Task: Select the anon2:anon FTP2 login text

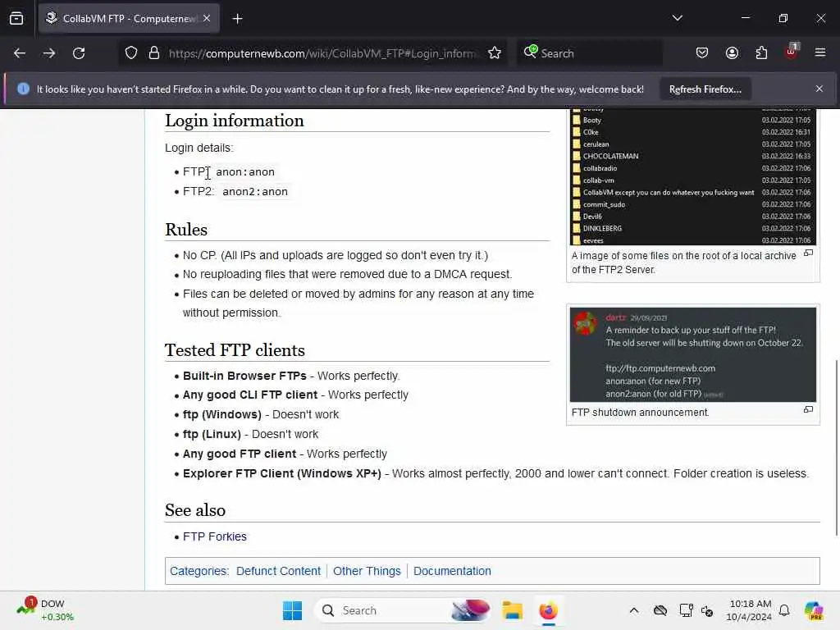Action: (255, 192)
